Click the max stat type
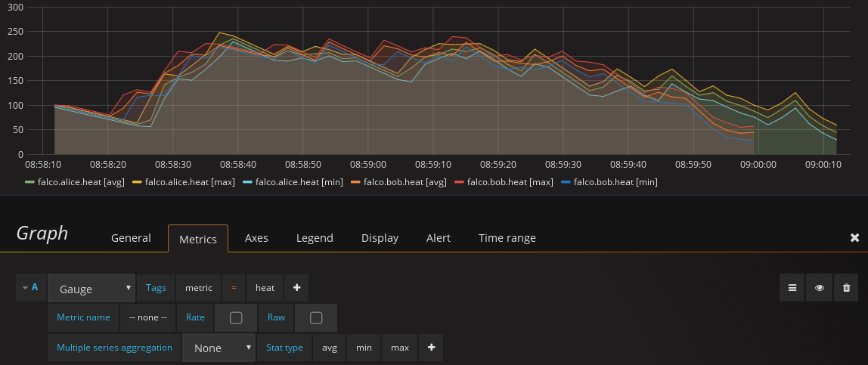The width and height of the screenshot is (868, 365). (400, 348)
